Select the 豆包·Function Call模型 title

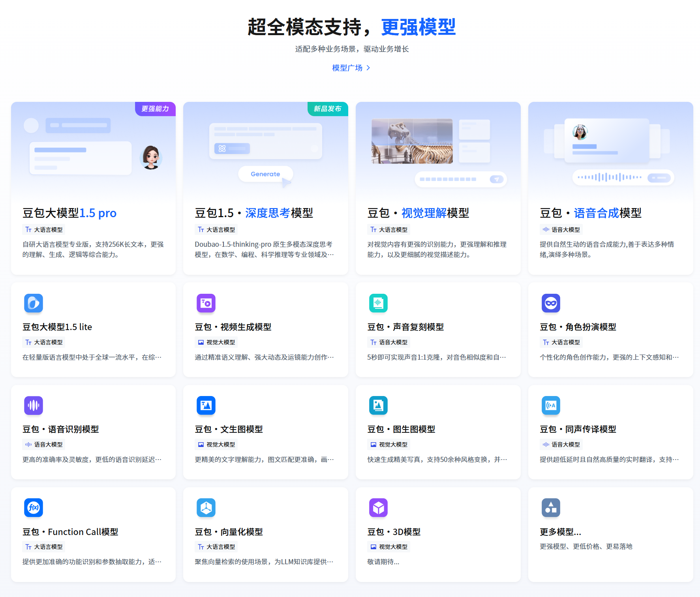pos(70,532)
